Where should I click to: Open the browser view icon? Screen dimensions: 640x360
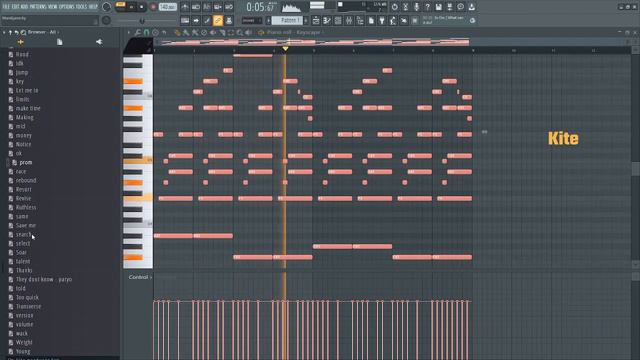point(360,20)
